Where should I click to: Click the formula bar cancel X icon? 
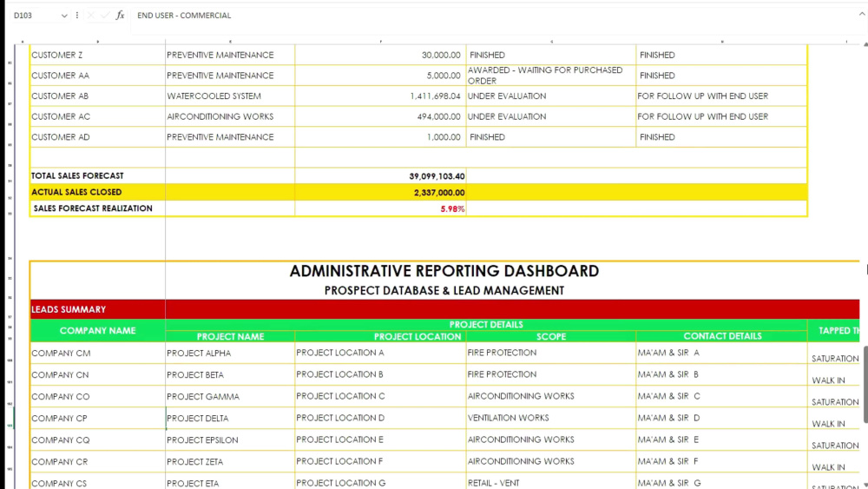(91, 16)
